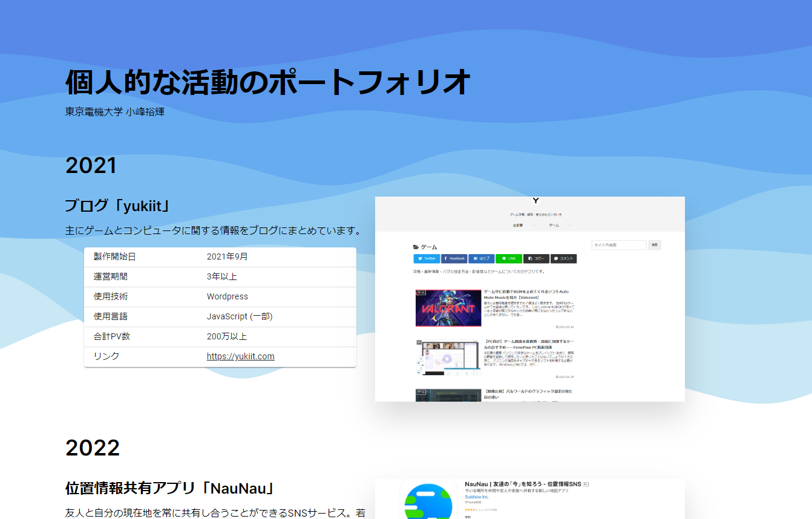This screenshot has width=812, height=519.
Task: Click the はてブ share button
Action: pyautogui.click(x=481, y=258)
